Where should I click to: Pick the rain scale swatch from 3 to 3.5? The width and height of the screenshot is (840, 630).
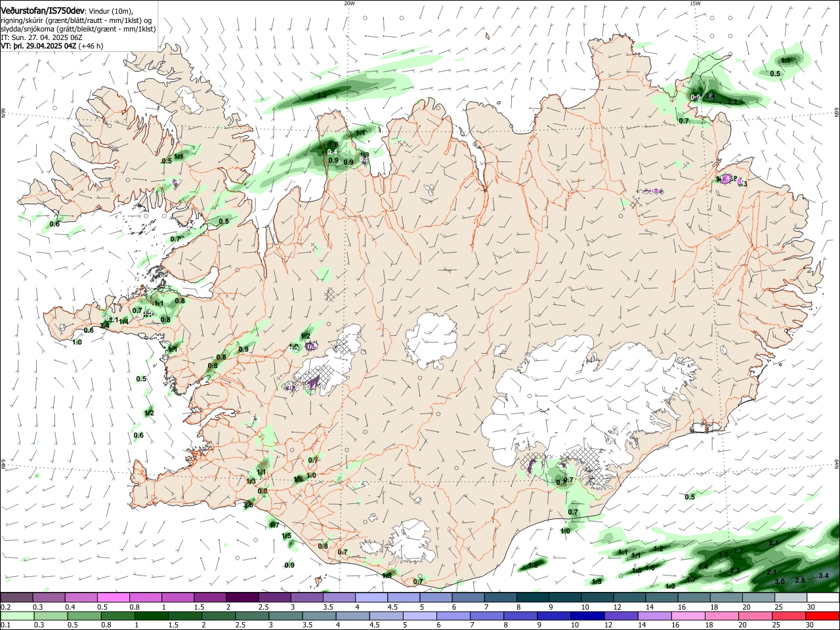(285, 616)
